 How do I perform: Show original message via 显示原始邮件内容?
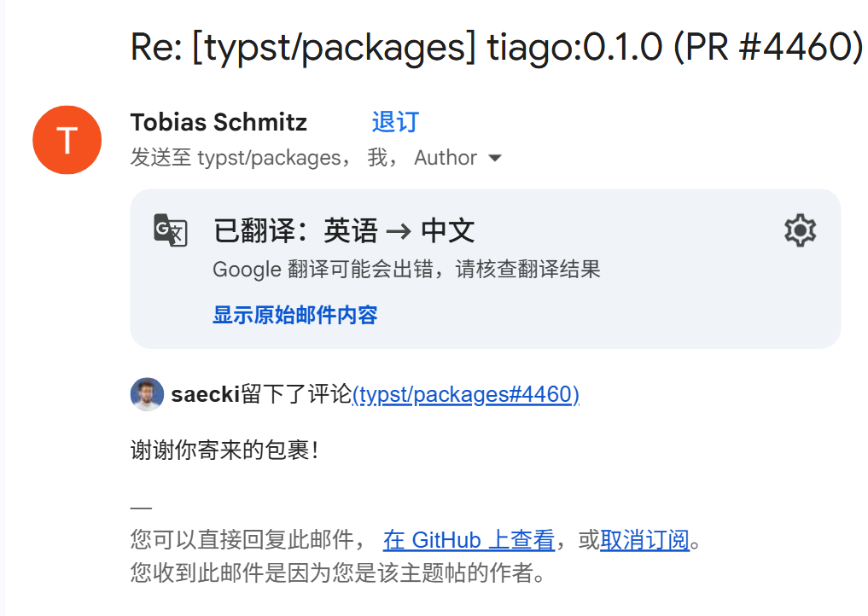pos(294,315)
